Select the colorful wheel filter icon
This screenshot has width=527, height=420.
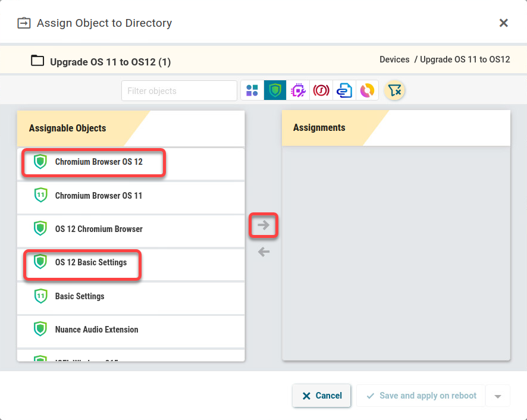point(367,90)
